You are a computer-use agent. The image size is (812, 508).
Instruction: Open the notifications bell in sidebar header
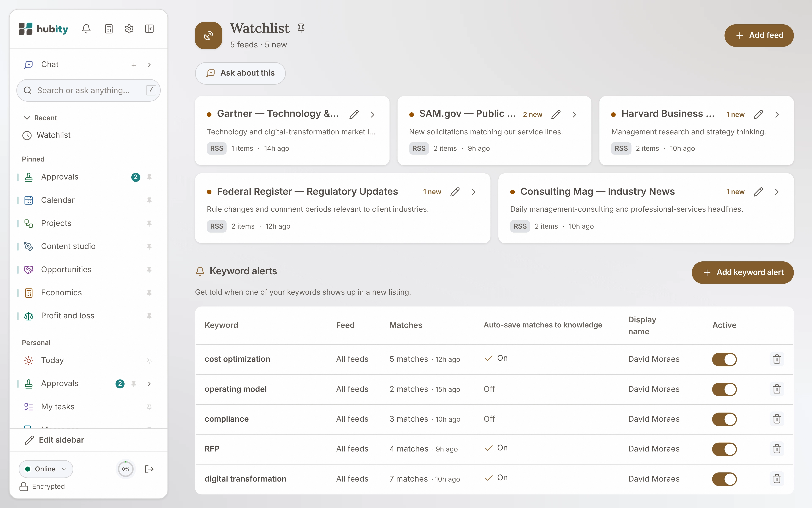(86, 29)
